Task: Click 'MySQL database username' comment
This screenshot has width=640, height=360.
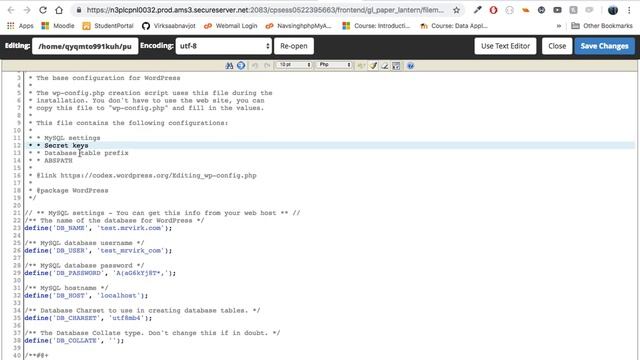Action: pyautogui.click(x=84, y=243)
